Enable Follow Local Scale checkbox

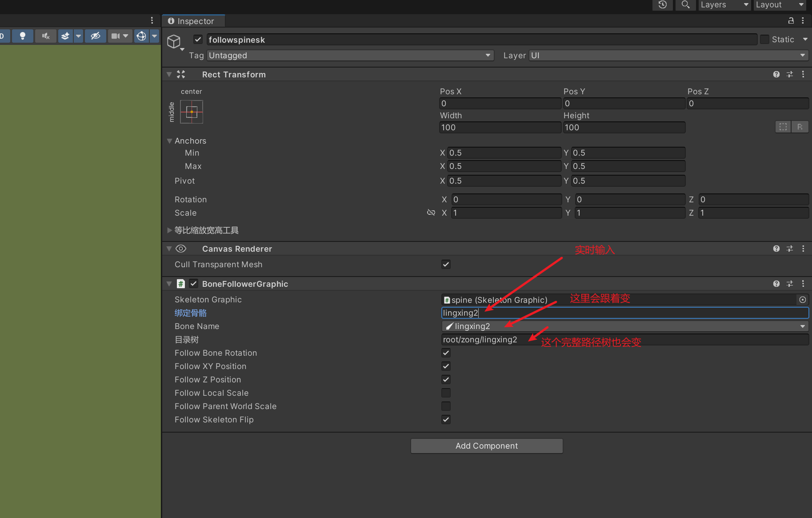446,393
